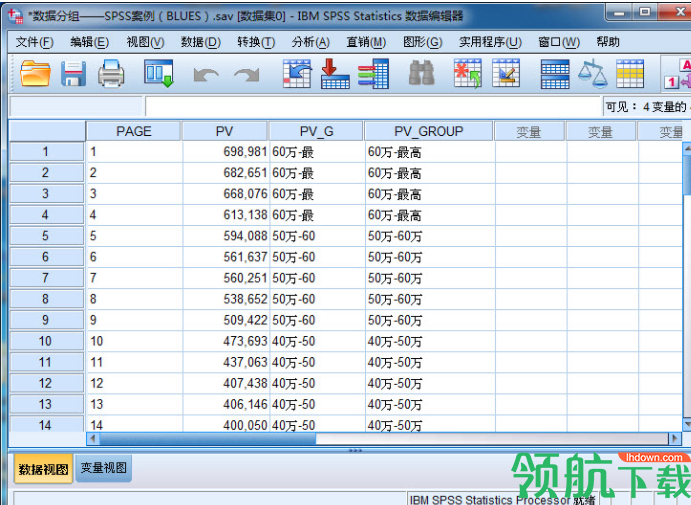
Task: Select cases yellow grid icon
Action: 630,74
